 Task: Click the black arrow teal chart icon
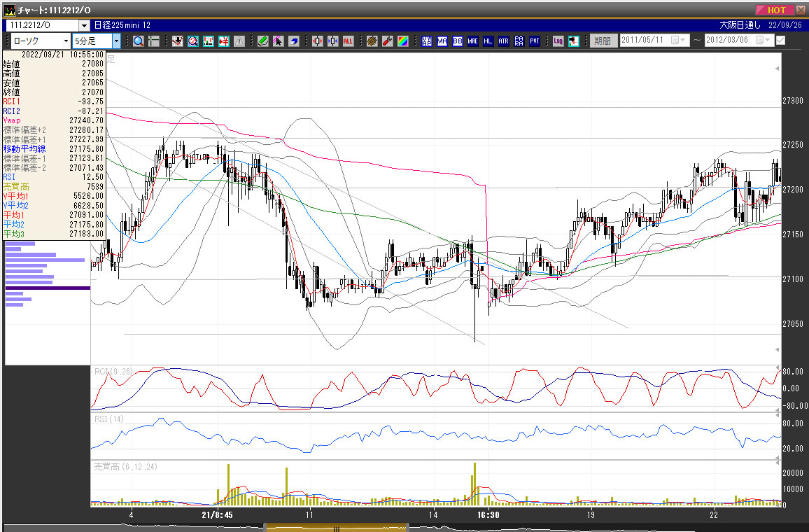click(574, 41)
